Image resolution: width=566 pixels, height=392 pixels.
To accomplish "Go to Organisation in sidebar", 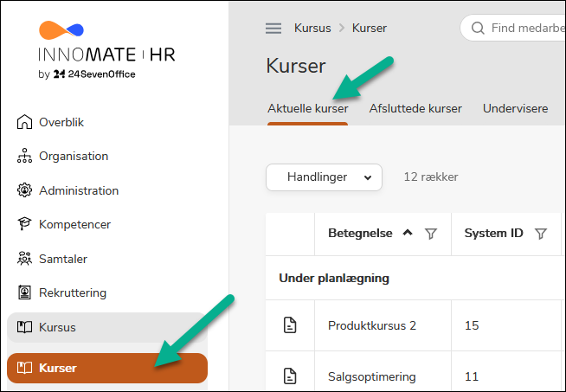I will (73, 157).
